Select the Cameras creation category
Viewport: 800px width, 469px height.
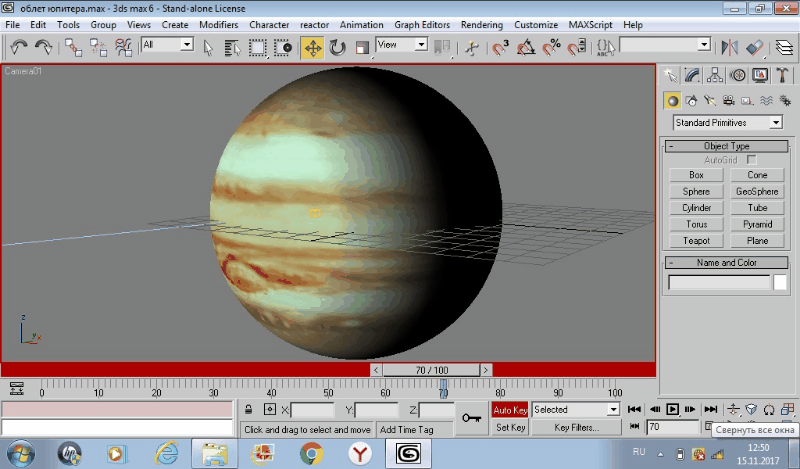tap(729, 100)
